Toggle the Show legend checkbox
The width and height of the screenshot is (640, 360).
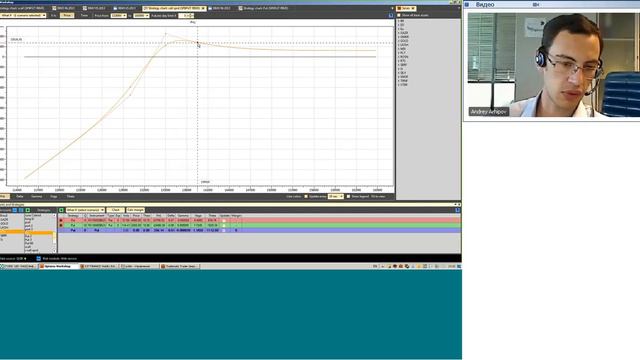tap(348, 196)
